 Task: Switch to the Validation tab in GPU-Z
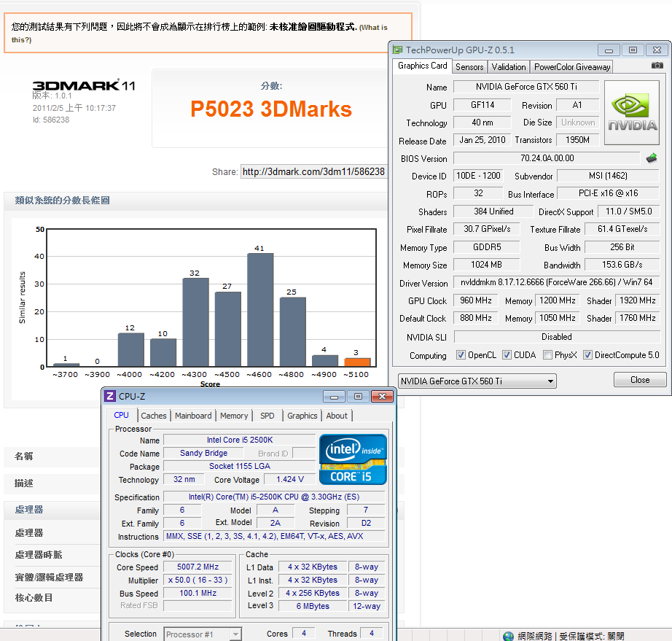(x=509, y=67)
